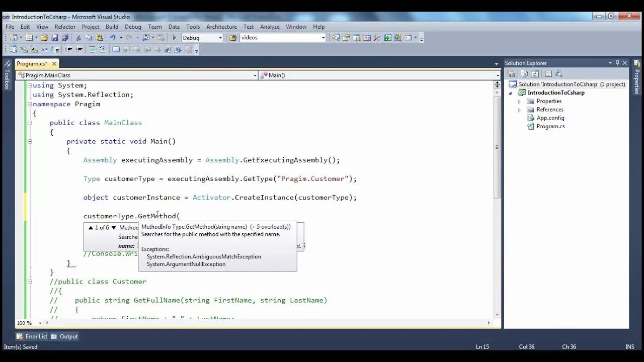Open the Output panel

pyautogui.click(x=64, y=336)
